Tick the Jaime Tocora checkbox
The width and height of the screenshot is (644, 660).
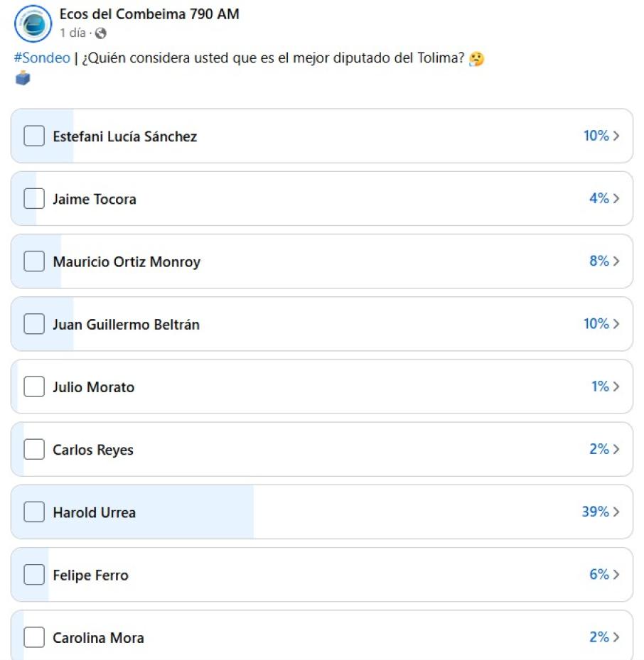coord(34,199)
